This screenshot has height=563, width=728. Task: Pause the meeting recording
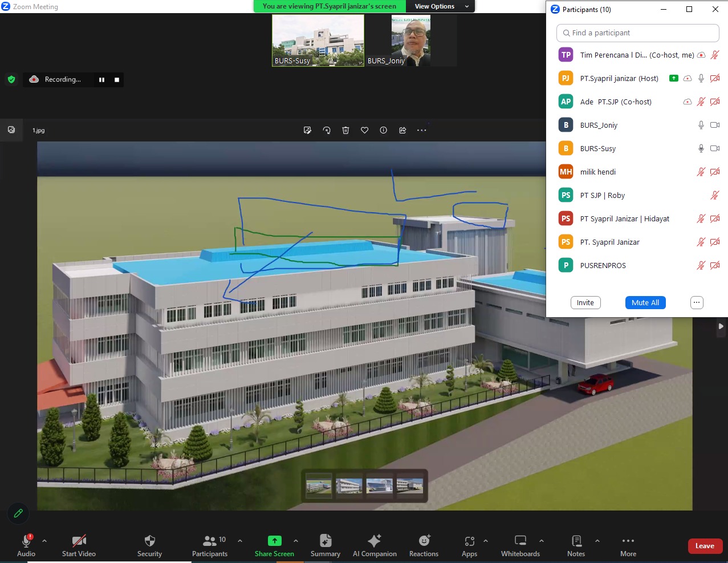[x=101, y=80]
